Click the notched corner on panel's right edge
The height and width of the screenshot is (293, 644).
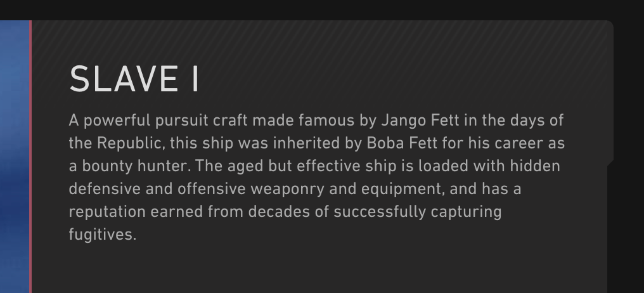tap(610, 163)
